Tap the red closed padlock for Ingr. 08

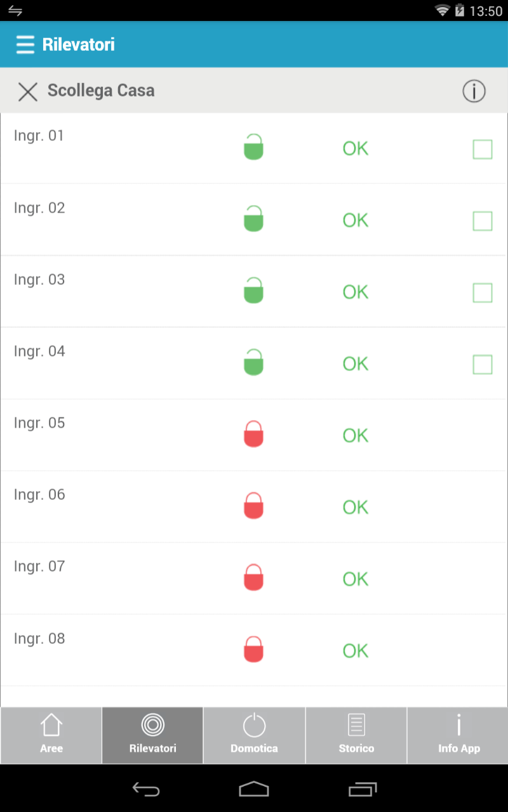(x=253, y=649)
